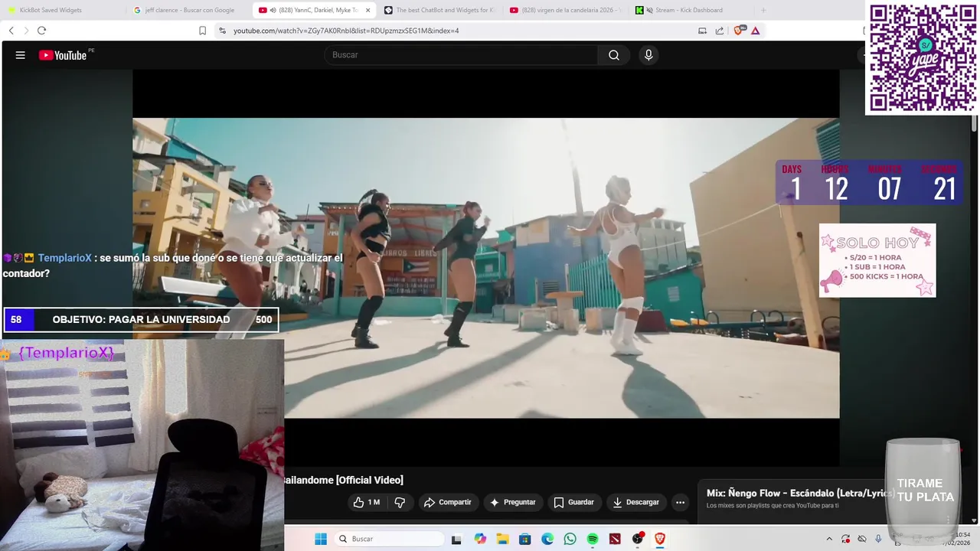The width and height of the screenshot is (980, 551).
Task: Click the countdown timer overlay
Action: pyautogui.click(x=868, y=182)
